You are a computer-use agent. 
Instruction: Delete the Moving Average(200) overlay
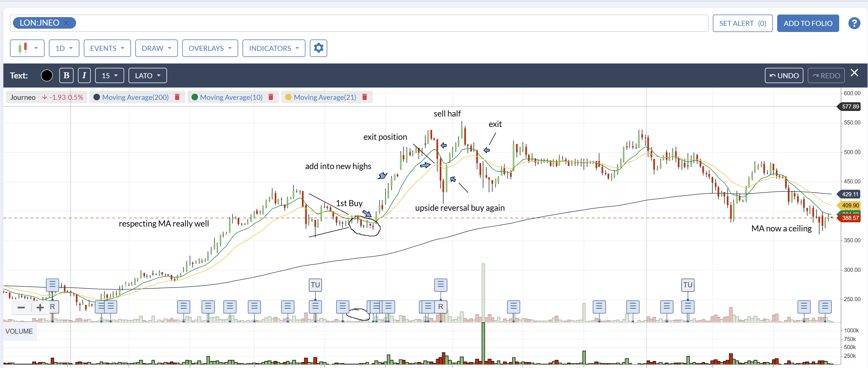177,97
